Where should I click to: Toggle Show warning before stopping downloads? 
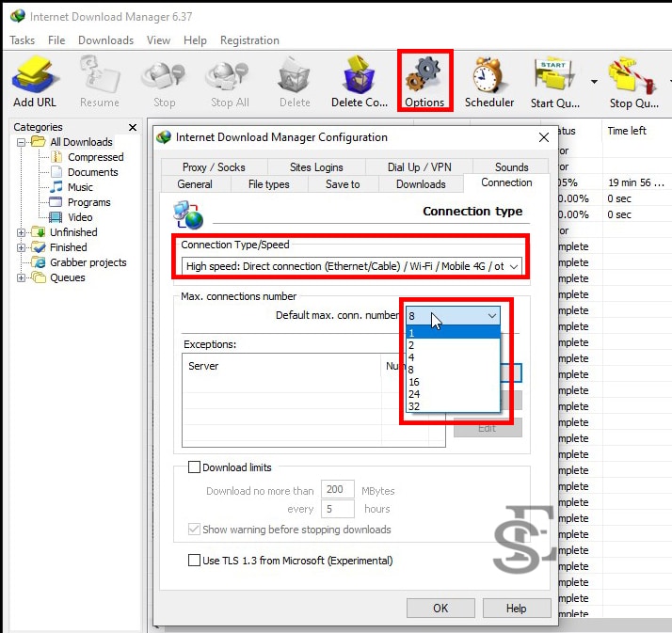click(x=194, y=529)
